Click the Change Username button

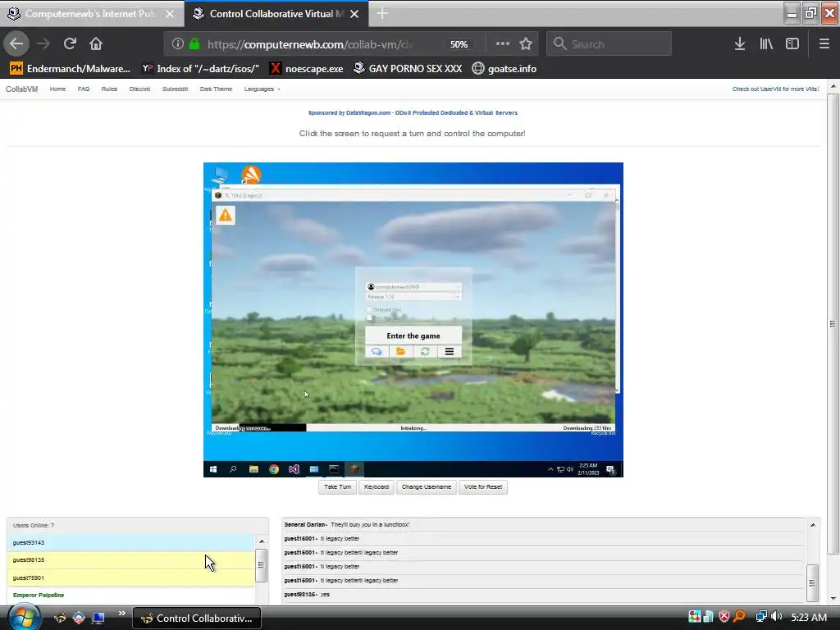(427, 487)
